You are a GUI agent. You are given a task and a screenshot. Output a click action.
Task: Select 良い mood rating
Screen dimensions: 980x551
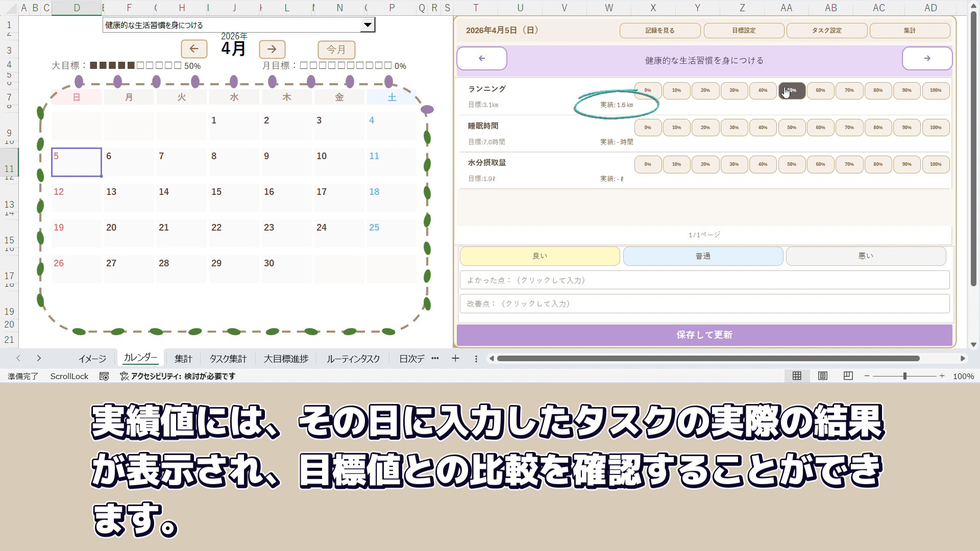coord(540,256)
